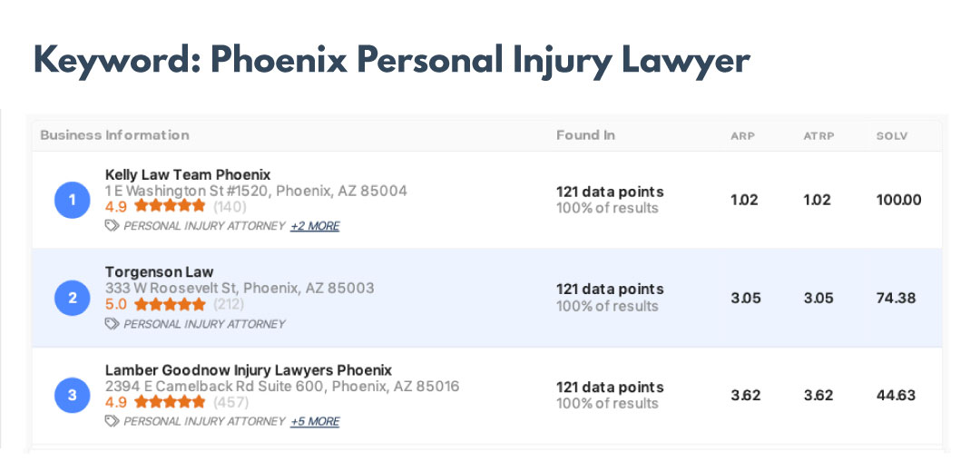
Task: Open Lamber Goodnow Injury Lawyers Phoenix listing
Action: point(249,369)
